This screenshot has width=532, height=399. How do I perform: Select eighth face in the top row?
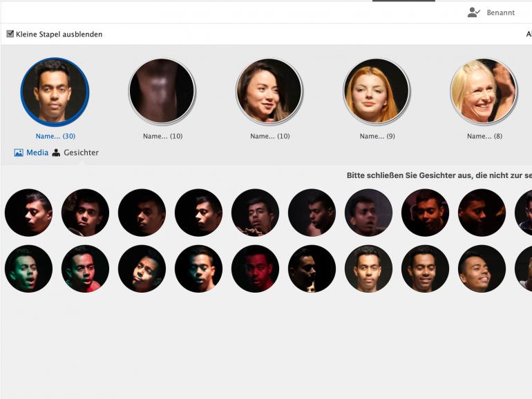[x=425, y=213]
